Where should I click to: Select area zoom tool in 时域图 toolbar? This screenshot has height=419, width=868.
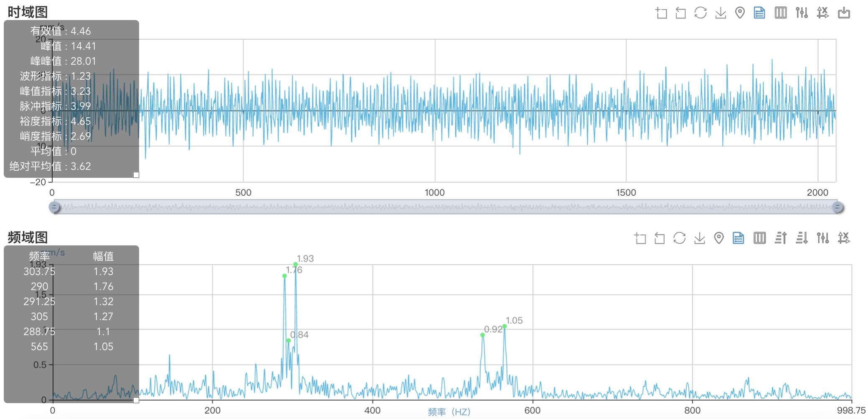click(x=661, y=13)
